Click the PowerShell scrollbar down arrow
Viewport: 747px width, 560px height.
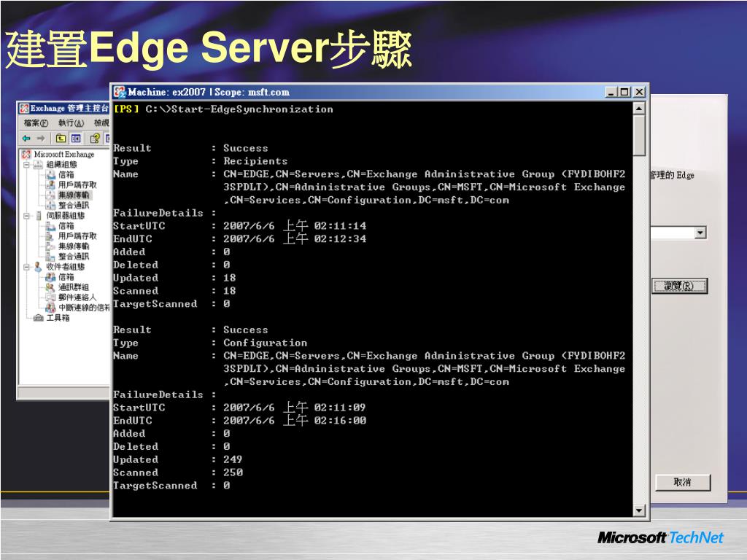click(x=639, y=510)
